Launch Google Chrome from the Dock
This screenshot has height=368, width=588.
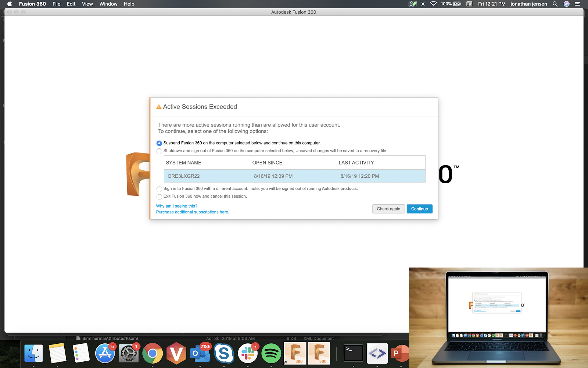click(153, 353)
